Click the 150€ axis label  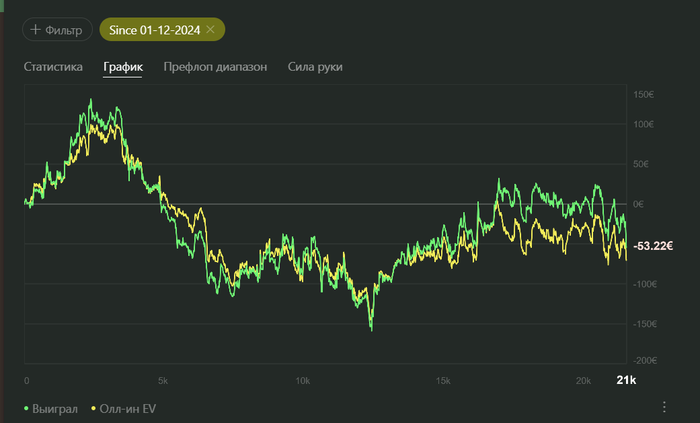[x=643, y=95]
